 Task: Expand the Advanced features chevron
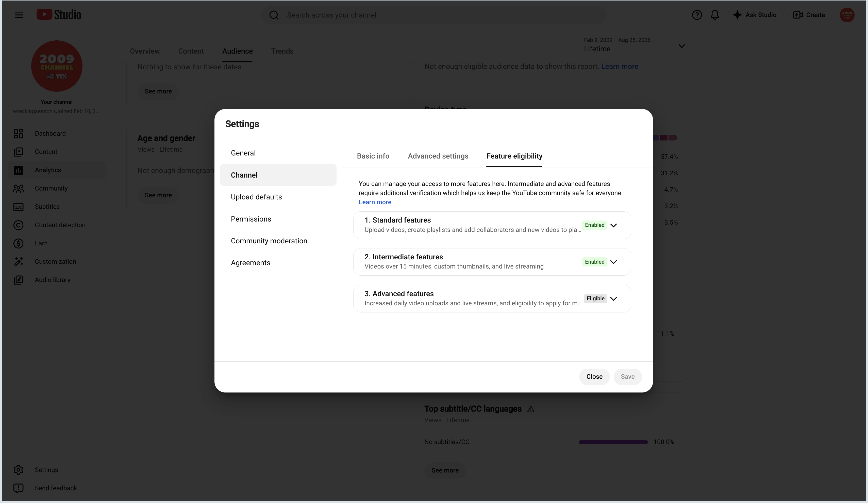tap(613, 298)
